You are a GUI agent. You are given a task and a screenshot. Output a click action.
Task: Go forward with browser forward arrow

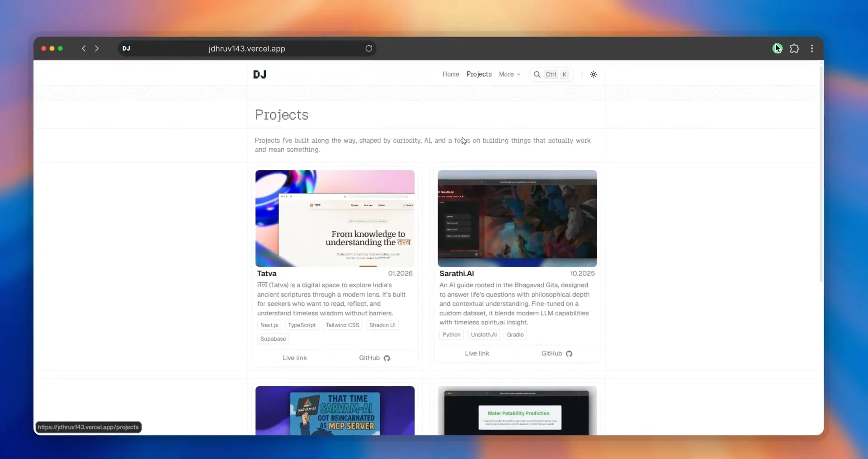pyautogui.click(x=97, y=48)
